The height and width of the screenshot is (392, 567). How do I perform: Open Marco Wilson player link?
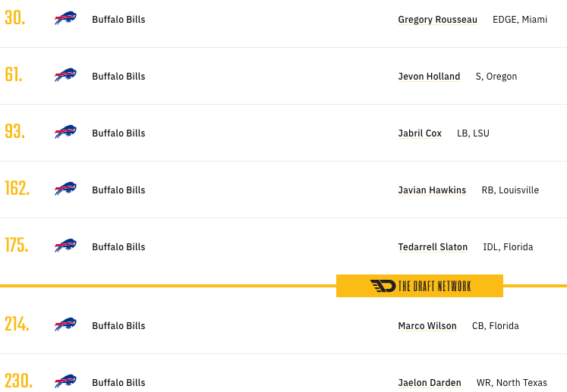427,326
